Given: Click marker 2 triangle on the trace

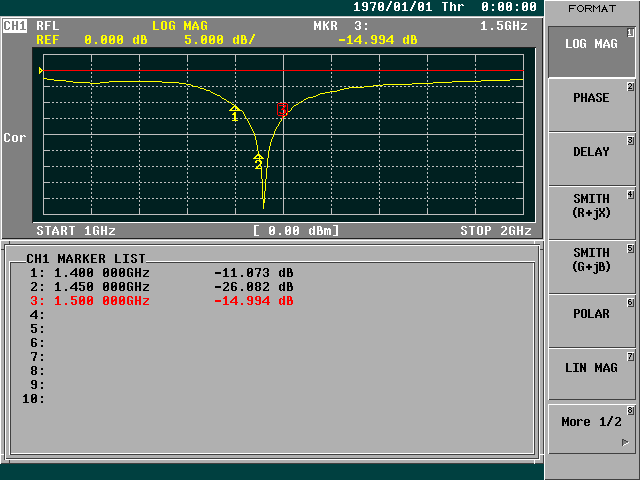Looking at the screenshot, I should pyautogui.click(x=258, y=156).
